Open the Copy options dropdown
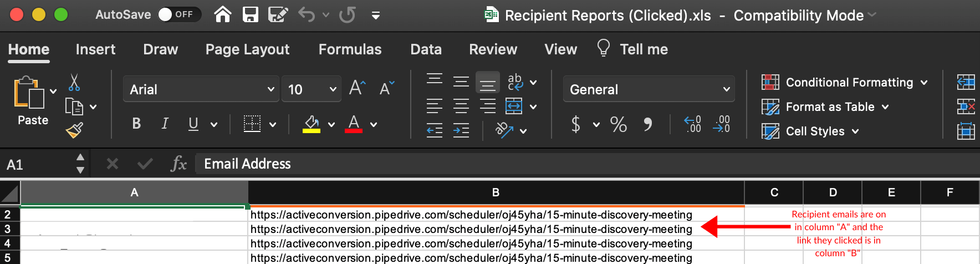 coord(93,106)
